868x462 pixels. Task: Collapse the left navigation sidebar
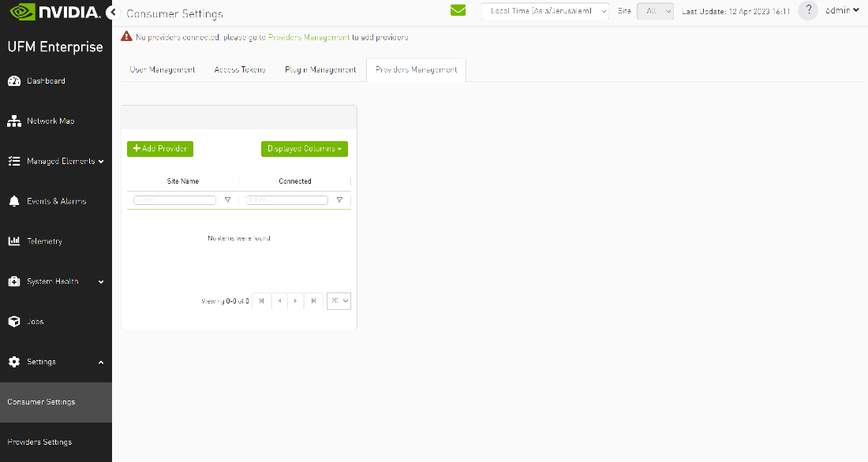[x=112, y=12]
